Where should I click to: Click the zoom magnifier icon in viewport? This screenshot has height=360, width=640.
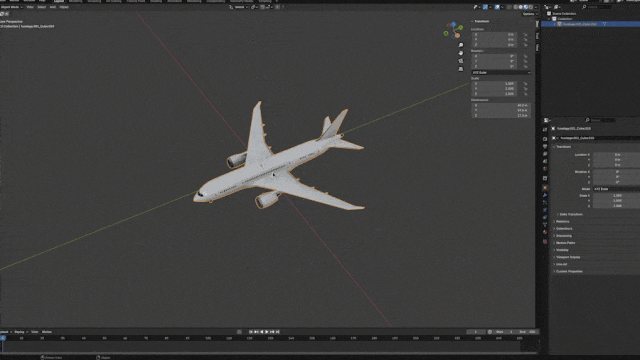tap(461, 45)
